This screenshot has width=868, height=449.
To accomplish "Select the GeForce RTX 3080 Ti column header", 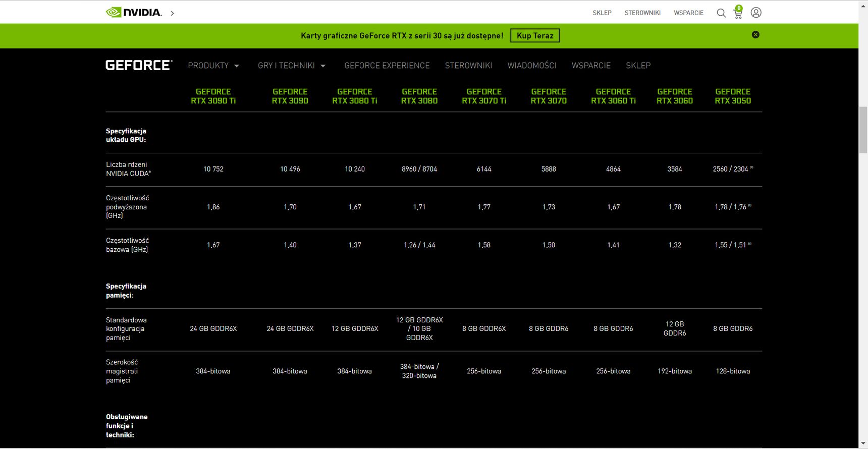I will (355, 96).
